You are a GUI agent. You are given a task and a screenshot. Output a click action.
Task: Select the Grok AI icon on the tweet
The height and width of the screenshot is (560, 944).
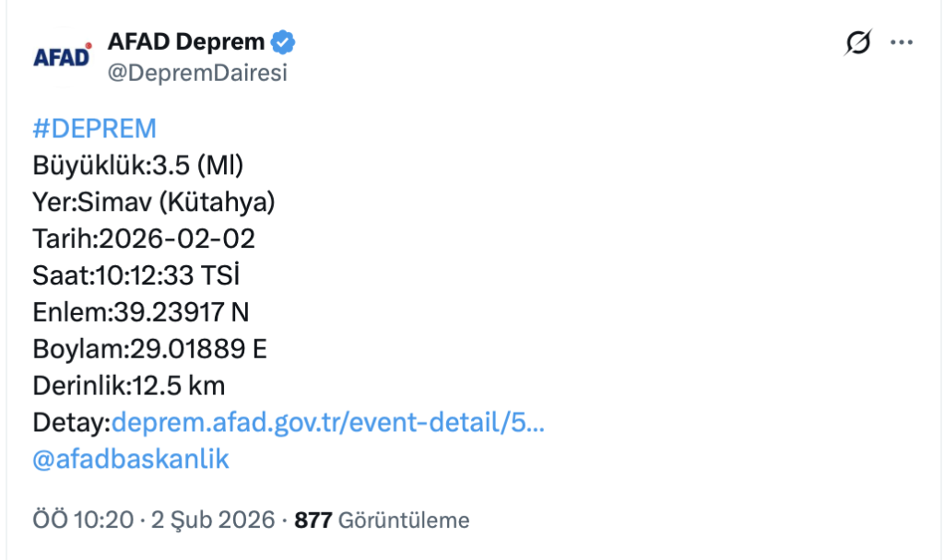(856, 41)
